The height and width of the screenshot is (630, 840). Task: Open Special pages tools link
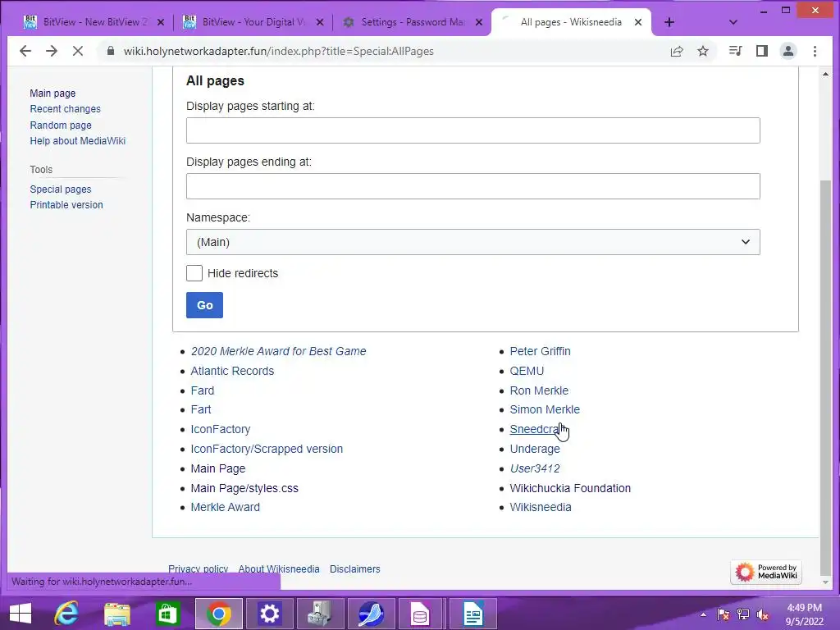coord(61,189)
